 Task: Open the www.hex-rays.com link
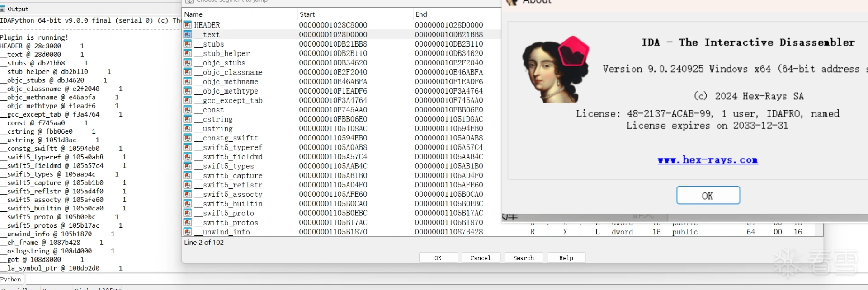708,160
